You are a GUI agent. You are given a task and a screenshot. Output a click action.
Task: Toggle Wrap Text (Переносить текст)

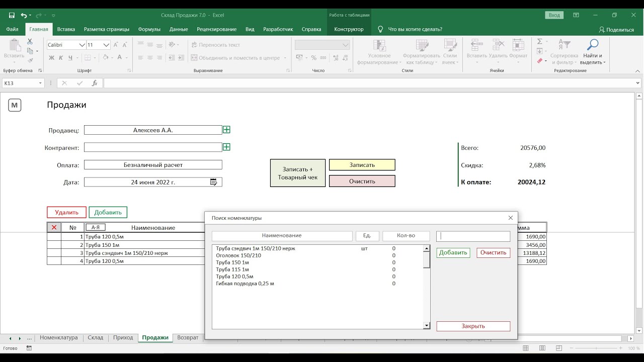216,45
